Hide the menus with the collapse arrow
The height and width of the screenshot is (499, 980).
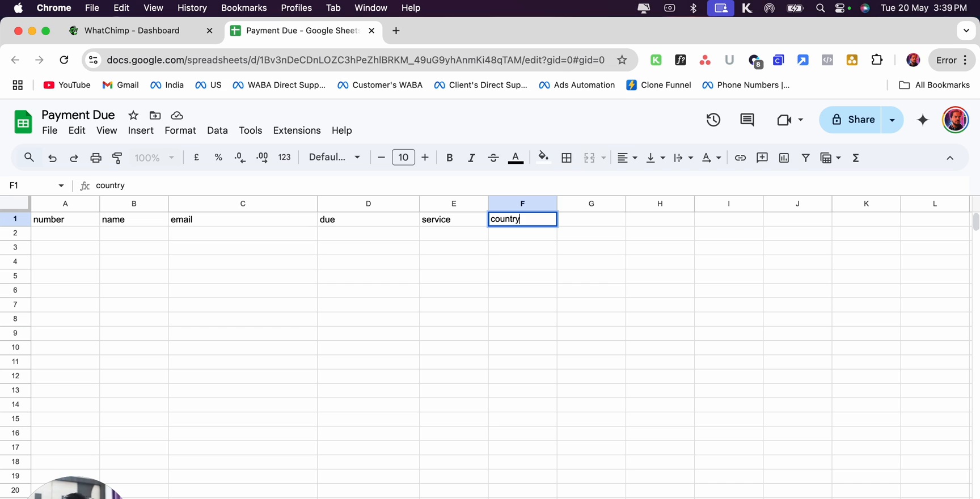(x=950, y=158)
